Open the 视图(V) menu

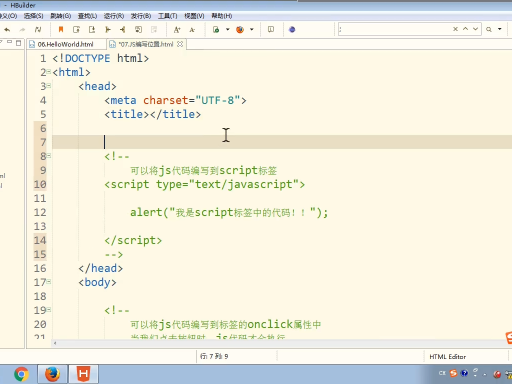tap(194, 16)
